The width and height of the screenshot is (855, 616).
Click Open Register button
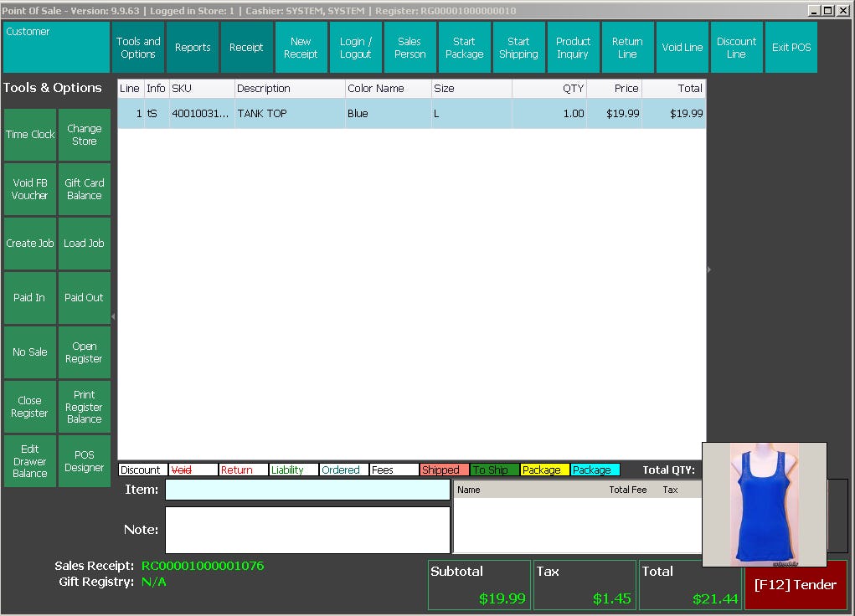tap(85, 352)
